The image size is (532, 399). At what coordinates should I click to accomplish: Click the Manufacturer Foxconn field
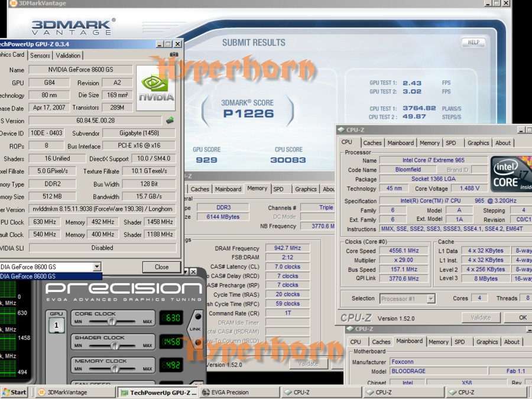460,362
